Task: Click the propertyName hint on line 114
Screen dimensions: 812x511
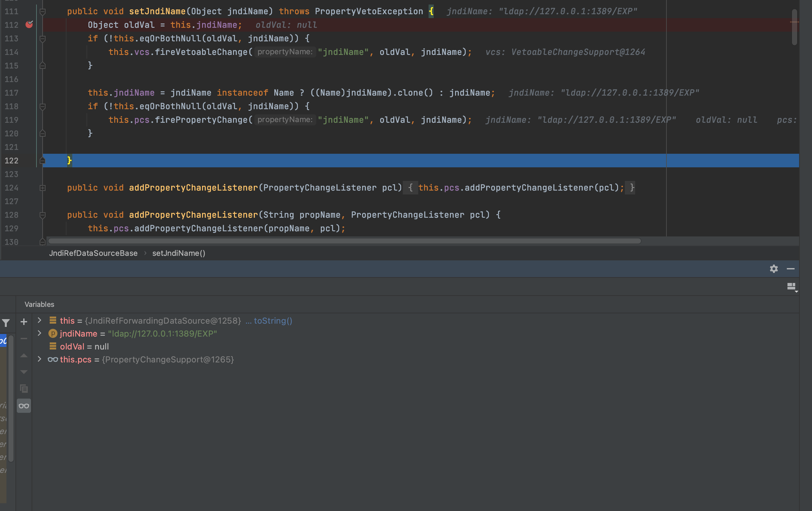Action: click(285, 52)
